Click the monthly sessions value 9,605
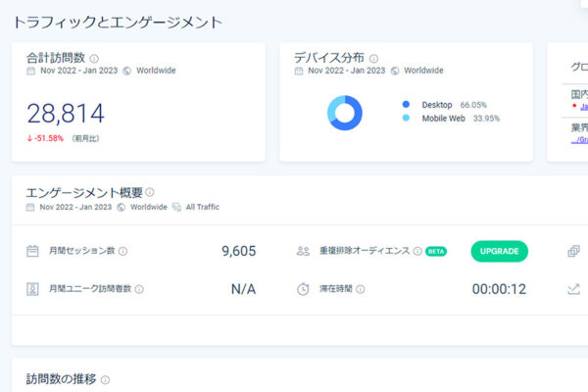 239,251
